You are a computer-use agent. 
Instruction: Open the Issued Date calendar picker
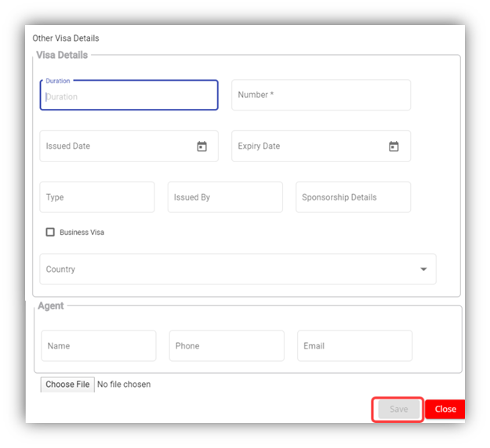201,146
